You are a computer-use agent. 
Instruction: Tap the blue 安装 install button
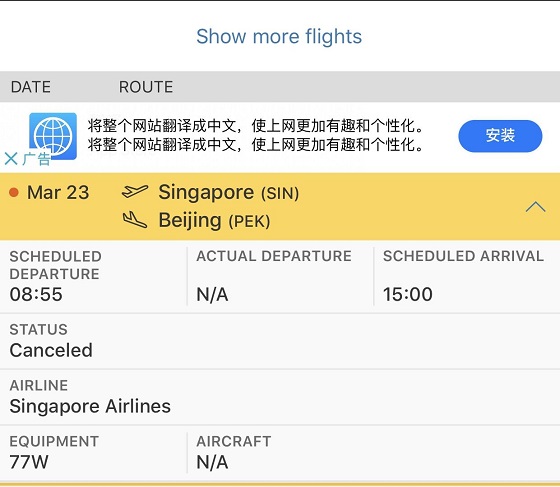point(500,136)
